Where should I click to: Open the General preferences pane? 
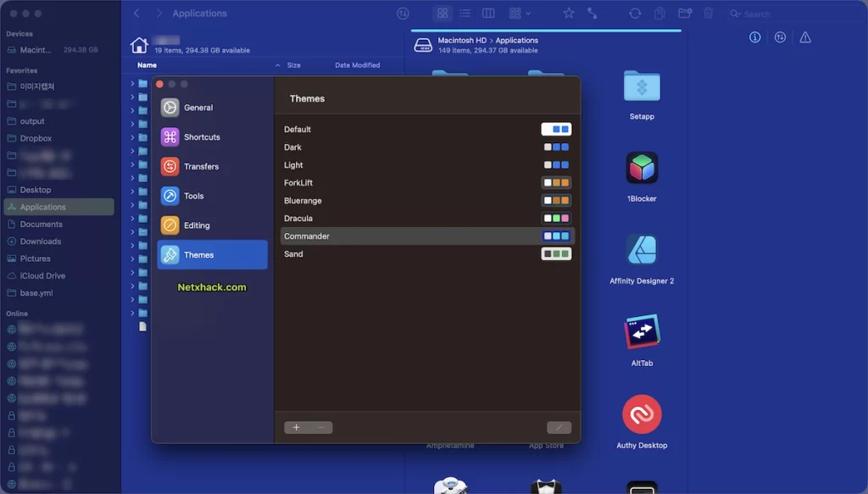212,108
